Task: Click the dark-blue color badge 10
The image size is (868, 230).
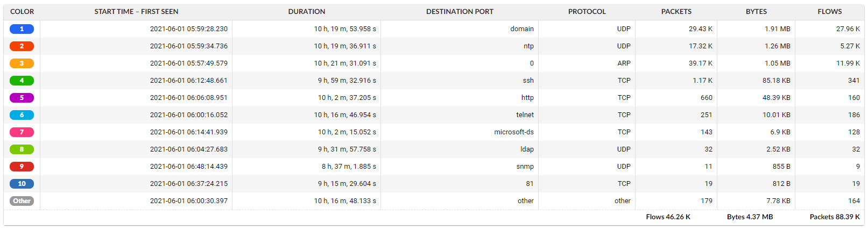Action: [22, 184]
